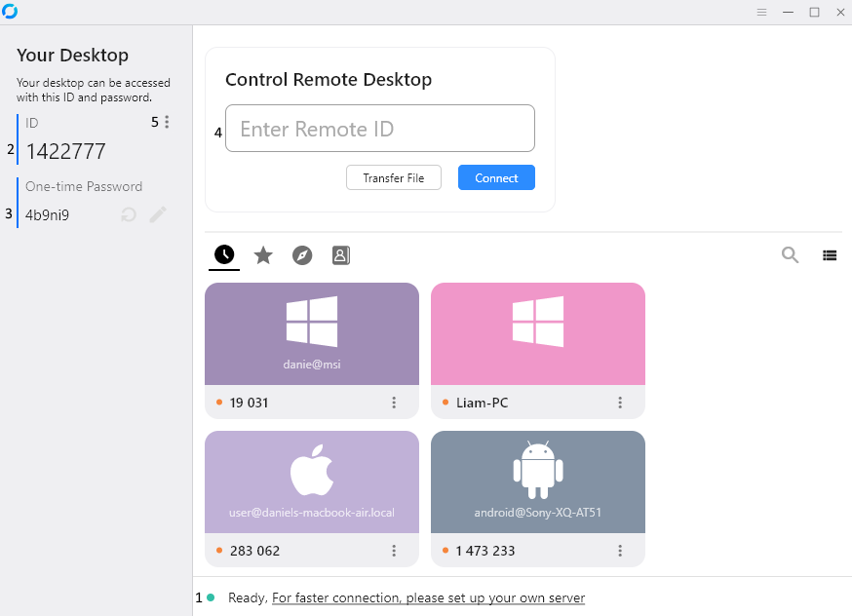Expand actions menu for Liam-PC

pyautogui.click(x=620, y=402)
